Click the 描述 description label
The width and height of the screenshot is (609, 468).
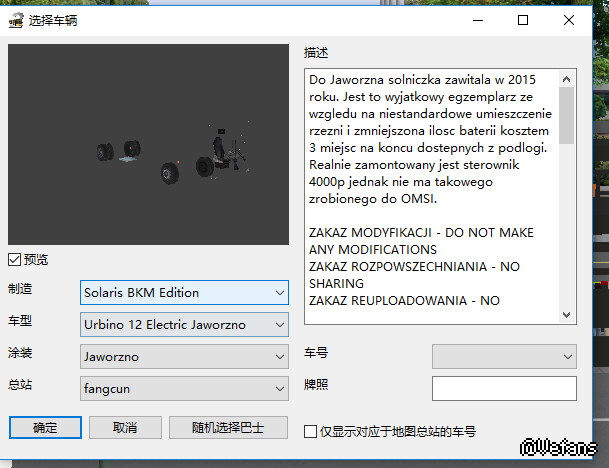316,52
